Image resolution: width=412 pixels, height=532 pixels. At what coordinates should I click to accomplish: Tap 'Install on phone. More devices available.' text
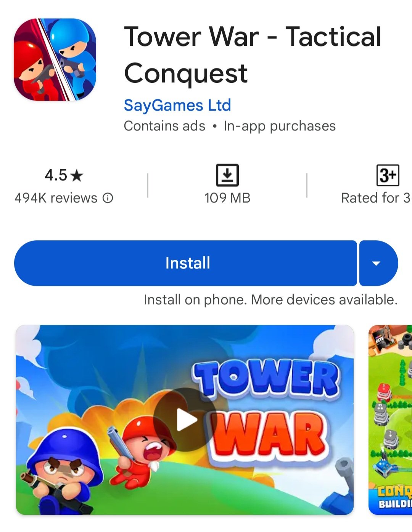(x=271, y=300)
